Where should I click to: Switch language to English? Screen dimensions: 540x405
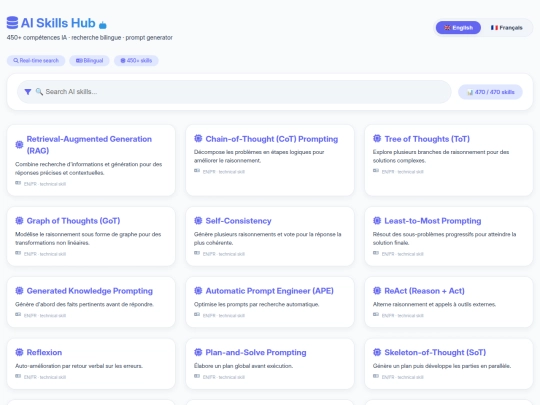pyautogui.click(x=458, y=28)
